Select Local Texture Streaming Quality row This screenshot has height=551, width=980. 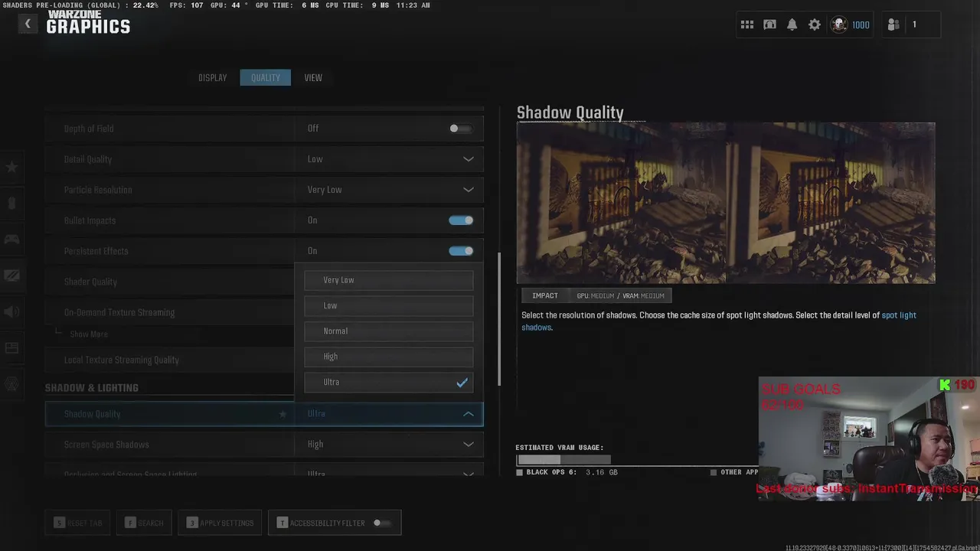pyautogui.click(x=169, y=360)
